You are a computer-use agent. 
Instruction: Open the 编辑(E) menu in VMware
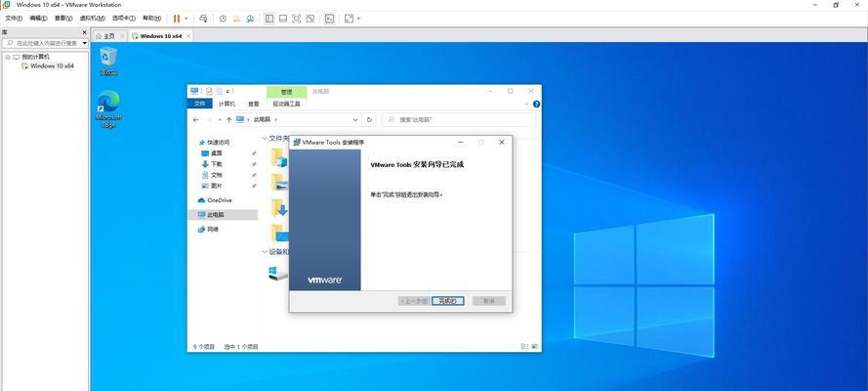click(38, 19)
